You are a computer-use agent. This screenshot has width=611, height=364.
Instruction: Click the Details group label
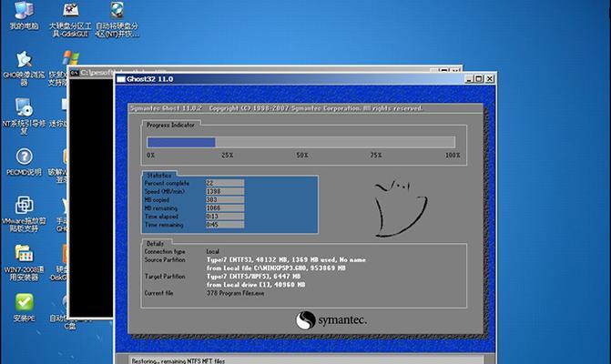click(155, 244)
